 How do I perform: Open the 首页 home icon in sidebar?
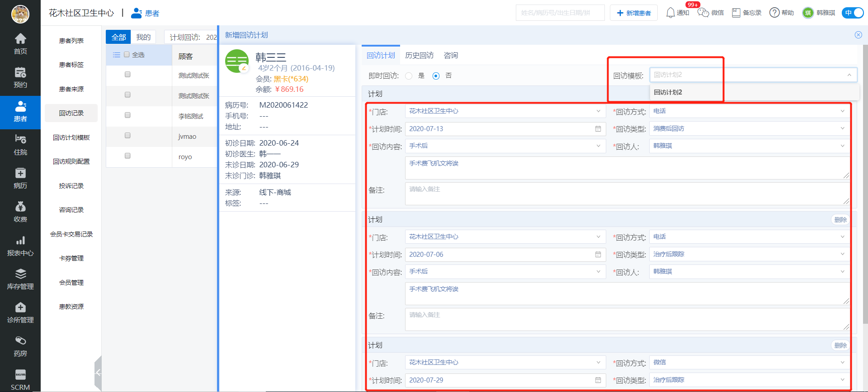[20, 44]
